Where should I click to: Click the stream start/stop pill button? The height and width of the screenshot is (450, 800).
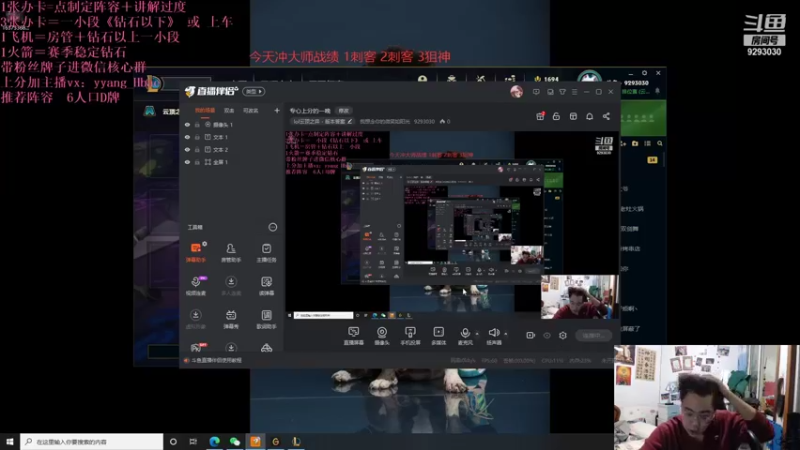(x=593, y=336)
